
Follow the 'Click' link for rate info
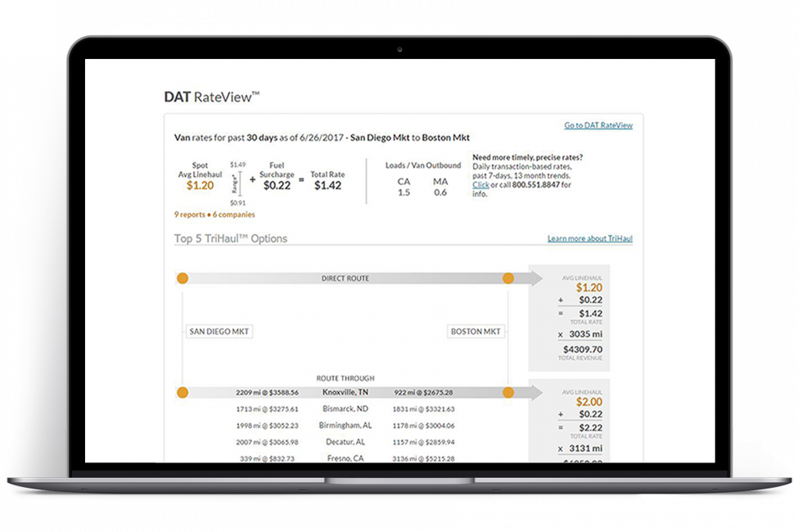click(480, 185)
